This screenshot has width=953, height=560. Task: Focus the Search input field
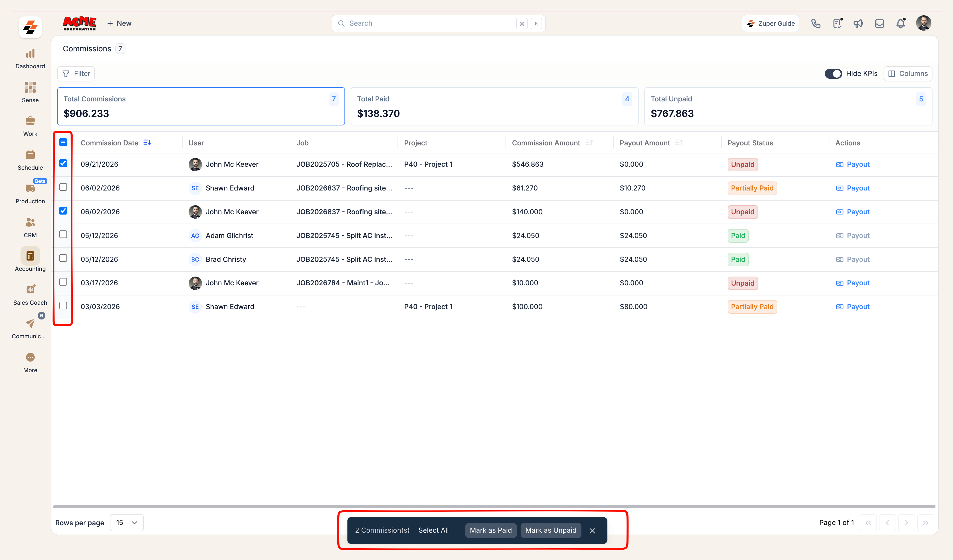438,24
